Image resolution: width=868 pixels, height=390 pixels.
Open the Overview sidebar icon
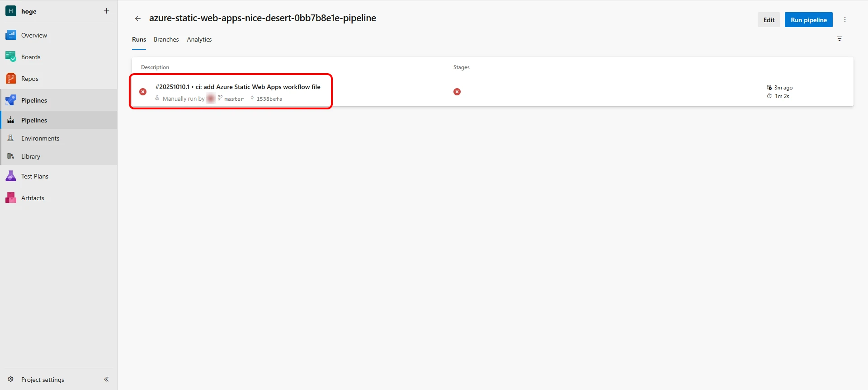[11, 35]
